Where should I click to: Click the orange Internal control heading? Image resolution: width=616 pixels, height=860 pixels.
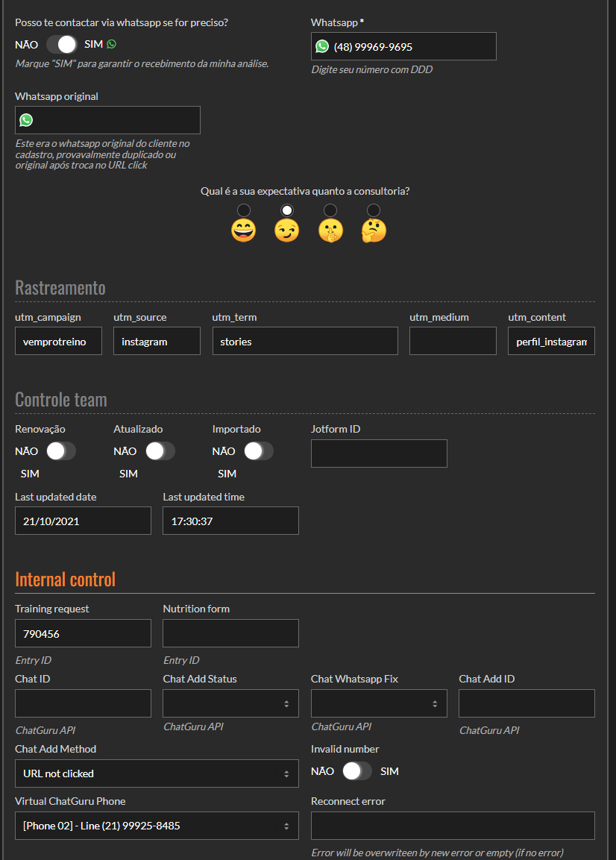point(66,580)
